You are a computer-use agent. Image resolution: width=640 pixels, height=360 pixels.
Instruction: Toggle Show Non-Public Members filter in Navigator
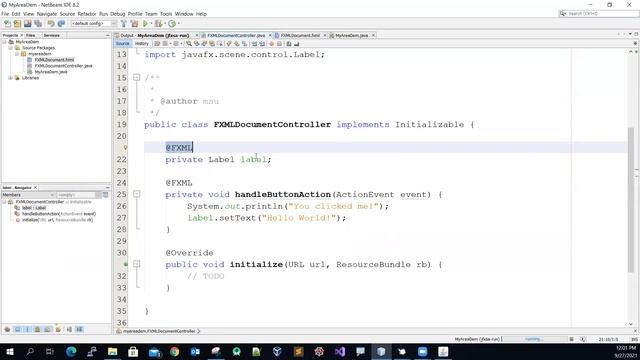38,329
